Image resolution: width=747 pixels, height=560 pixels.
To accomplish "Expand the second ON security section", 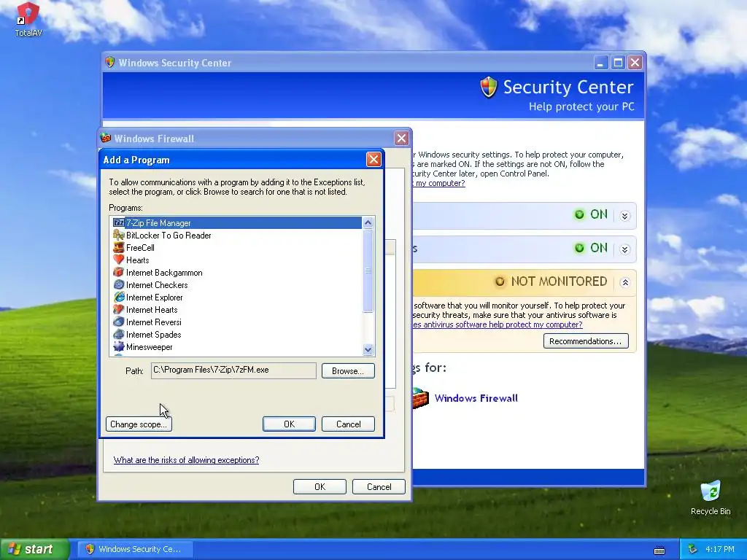I will [x=625, y=249].
